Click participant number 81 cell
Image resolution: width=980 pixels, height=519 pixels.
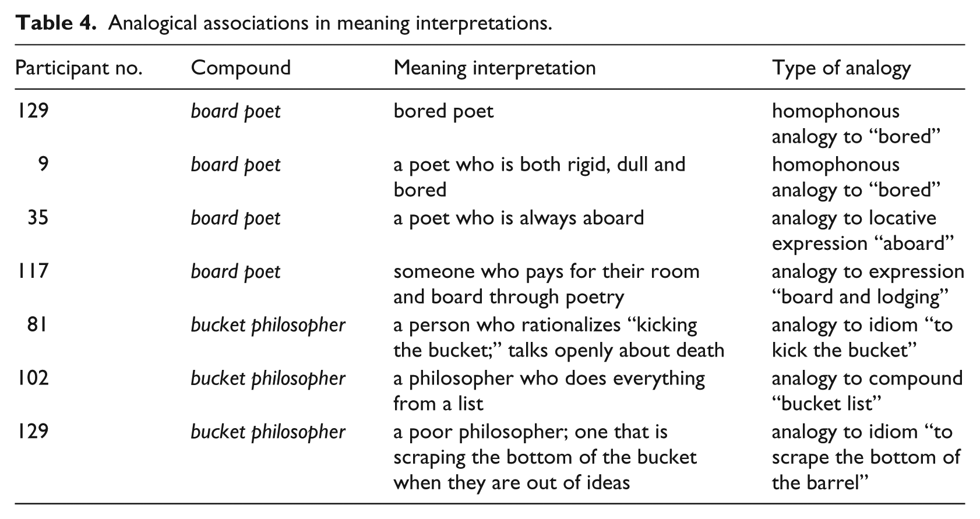37,324
